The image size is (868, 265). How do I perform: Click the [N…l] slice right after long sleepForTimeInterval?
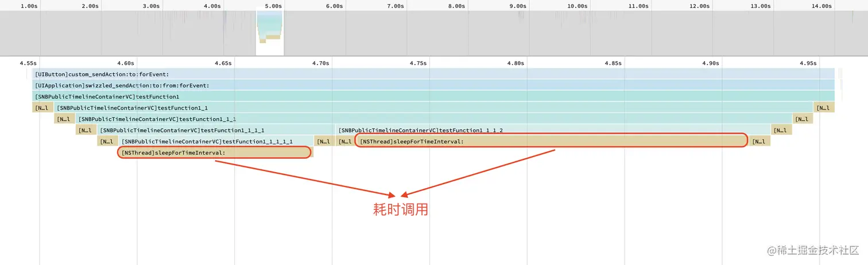point(759,141)
